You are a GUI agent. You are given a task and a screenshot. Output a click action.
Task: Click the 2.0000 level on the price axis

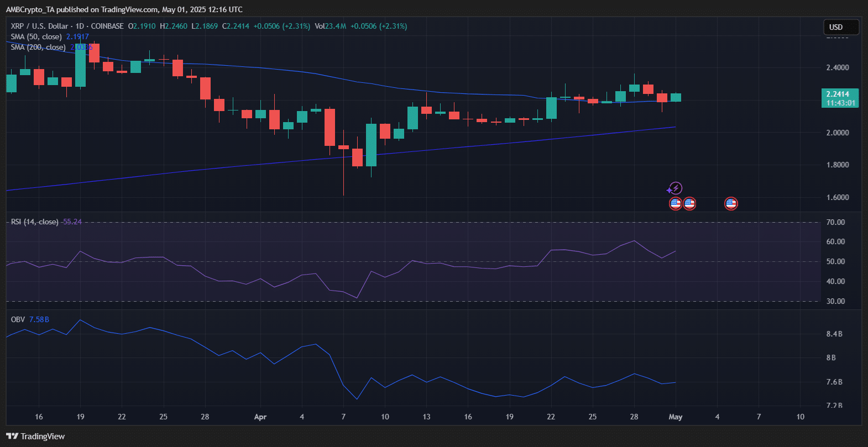[x=837, y=133]
